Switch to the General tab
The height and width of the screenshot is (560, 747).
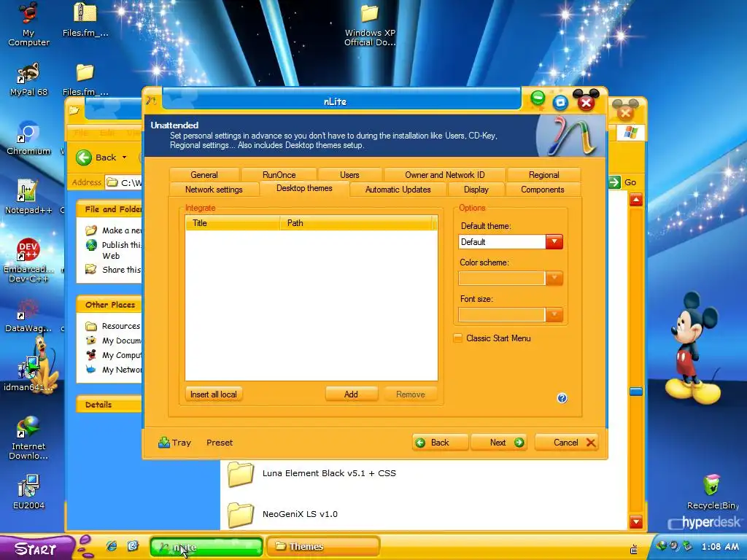pos(204,175)
